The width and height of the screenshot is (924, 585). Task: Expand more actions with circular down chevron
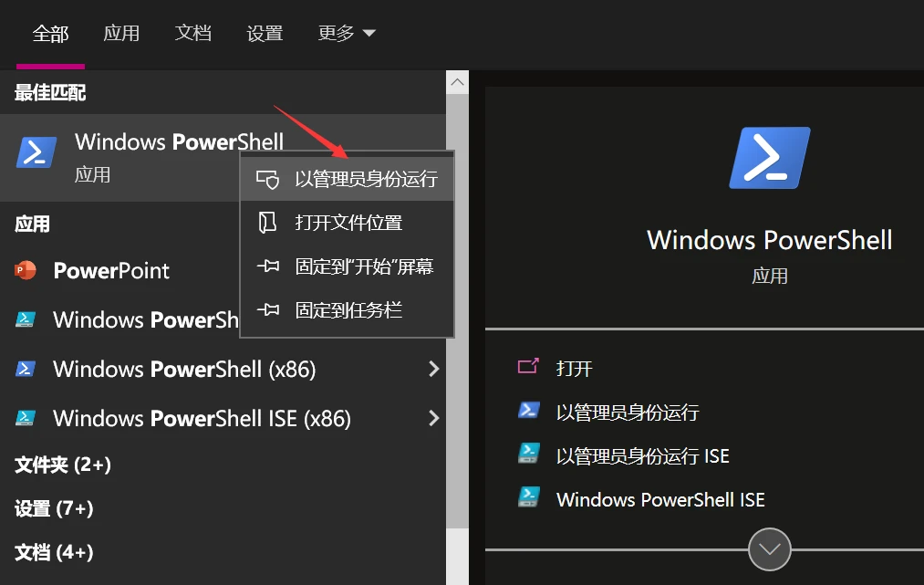pos(770,549)
